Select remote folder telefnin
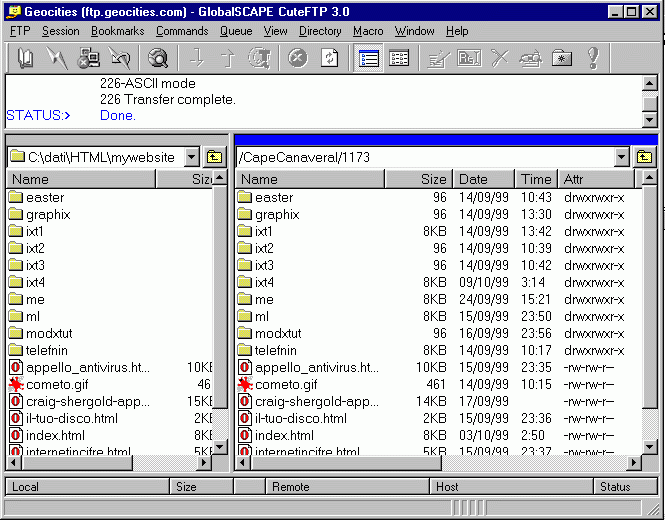The image size is (665, 520). pos(276,350)
